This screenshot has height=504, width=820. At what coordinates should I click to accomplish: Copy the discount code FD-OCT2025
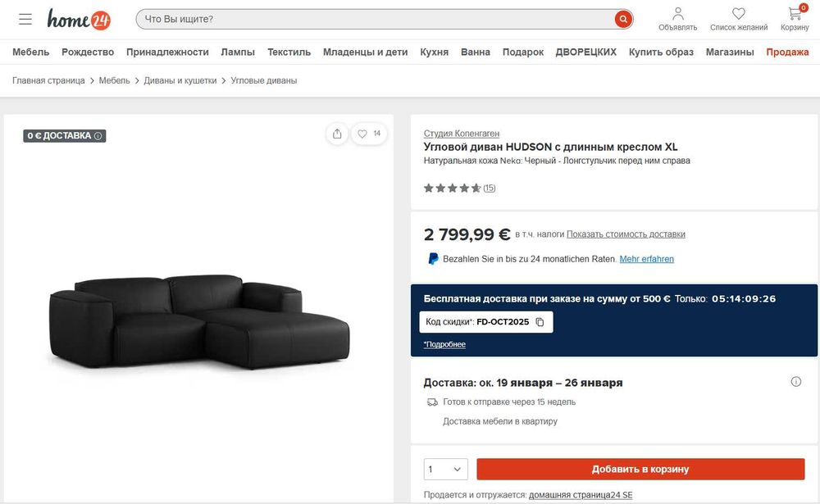click(x=540, y=322)
